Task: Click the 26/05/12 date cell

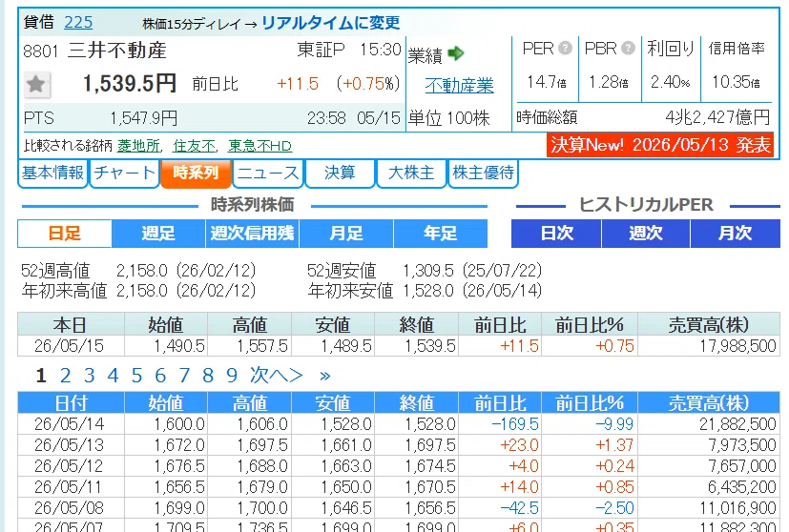Action: point(70,466)
